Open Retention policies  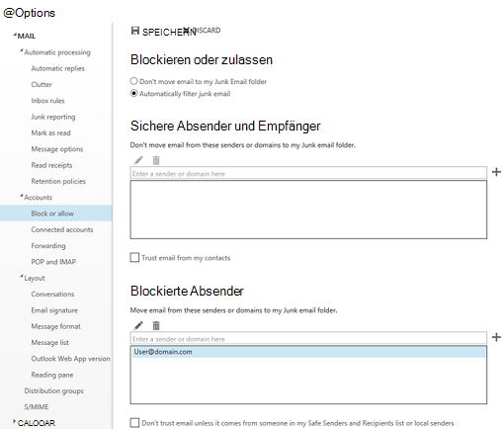[58, 182]
